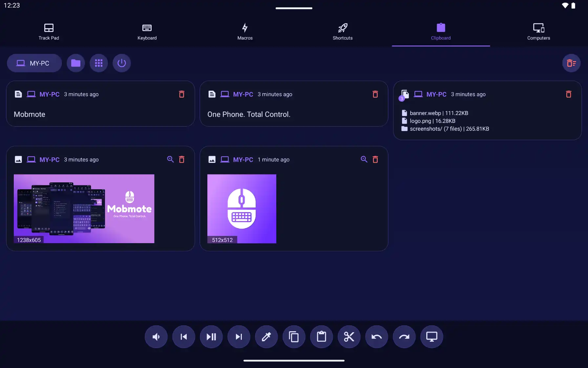
Task: Open the Macros tab
Action: click(x=245, y=32)
